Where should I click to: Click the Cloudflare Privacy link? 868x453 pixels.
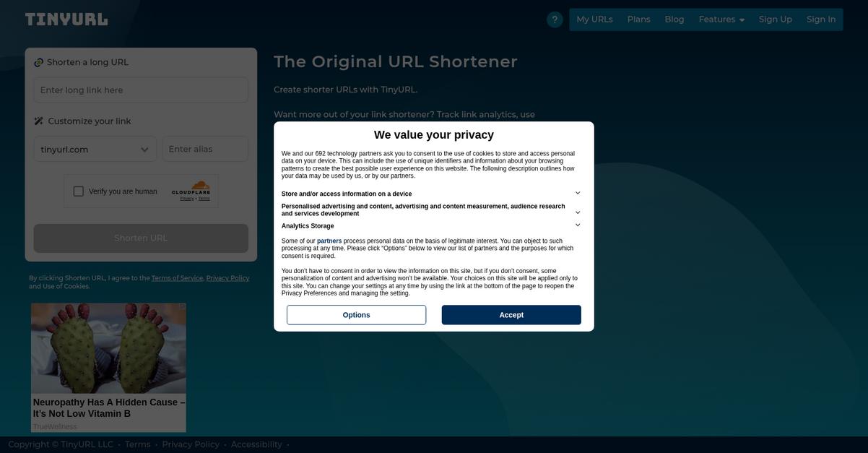186,199
